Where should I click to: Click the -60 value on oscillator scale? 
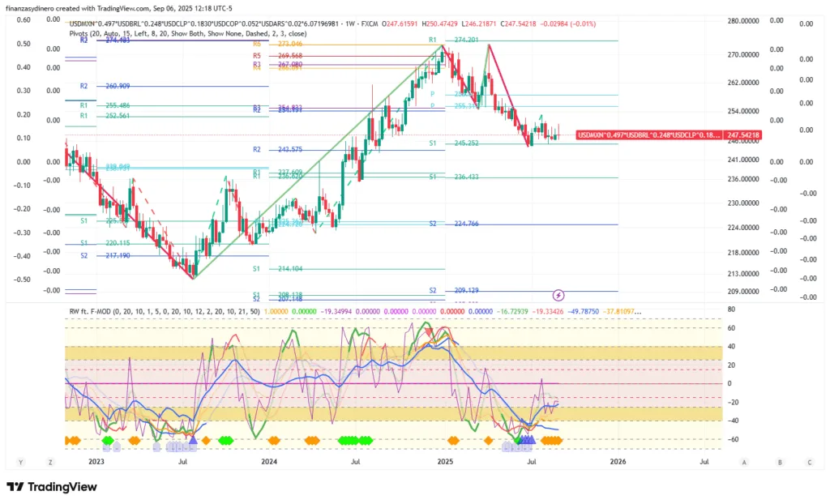pyautogui.click(x=732, y=439)
